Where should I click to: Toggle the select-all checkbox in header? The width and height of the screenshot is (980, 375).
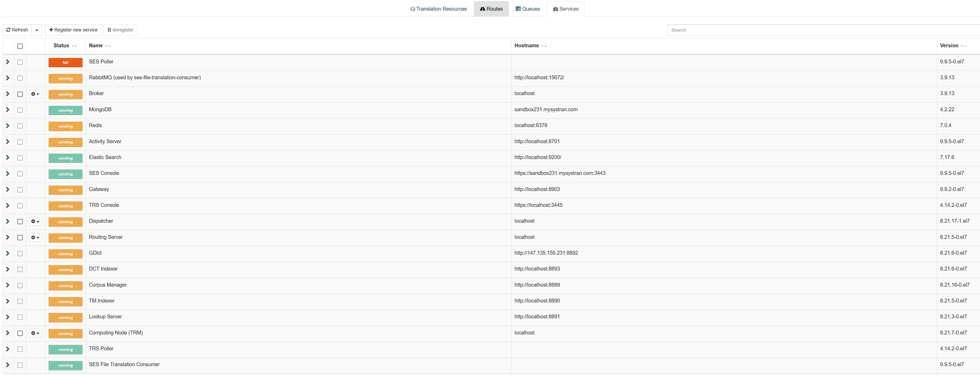pyautogui.click(x=20, y=46)
